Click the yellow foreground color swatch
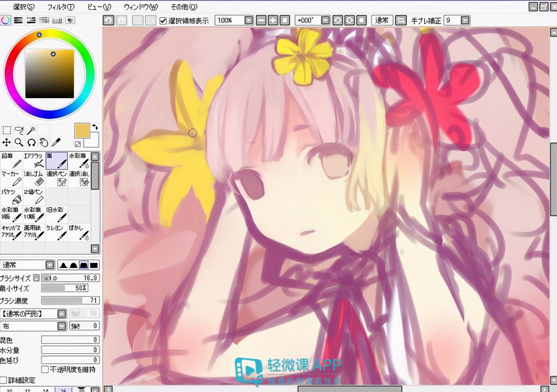 pyautogui.click(x=82, y=131)
